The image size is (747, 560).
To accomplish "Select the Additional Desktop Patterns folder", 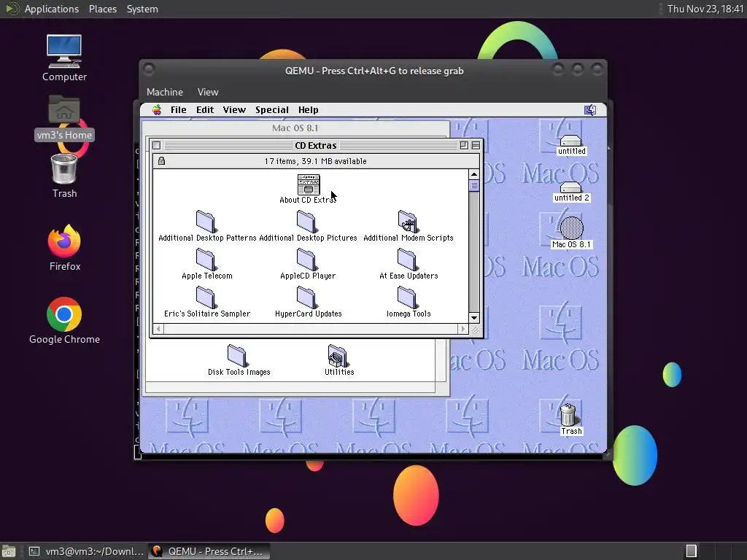I will [206, 222].
